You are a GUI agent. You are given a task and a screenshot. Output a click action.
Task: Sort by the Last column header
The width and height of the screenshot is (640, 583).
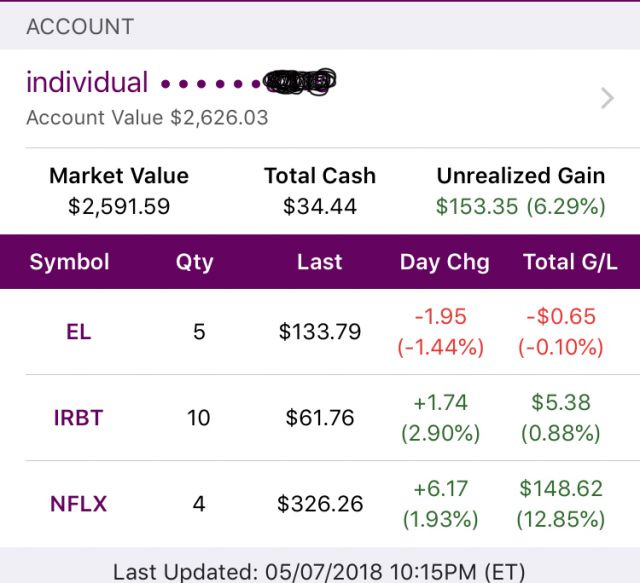[320, 262]
